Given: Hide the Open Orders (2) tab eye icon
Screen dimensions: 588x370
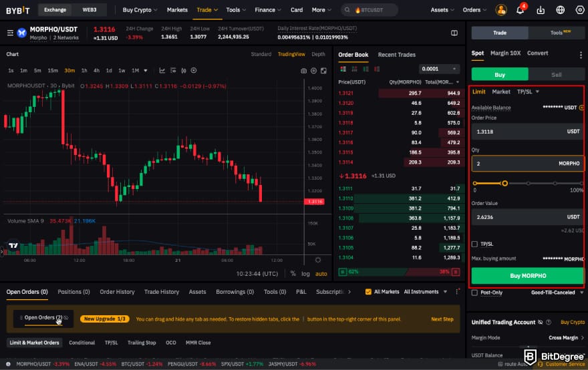Looking at the screenshot, I should (66, 317).
